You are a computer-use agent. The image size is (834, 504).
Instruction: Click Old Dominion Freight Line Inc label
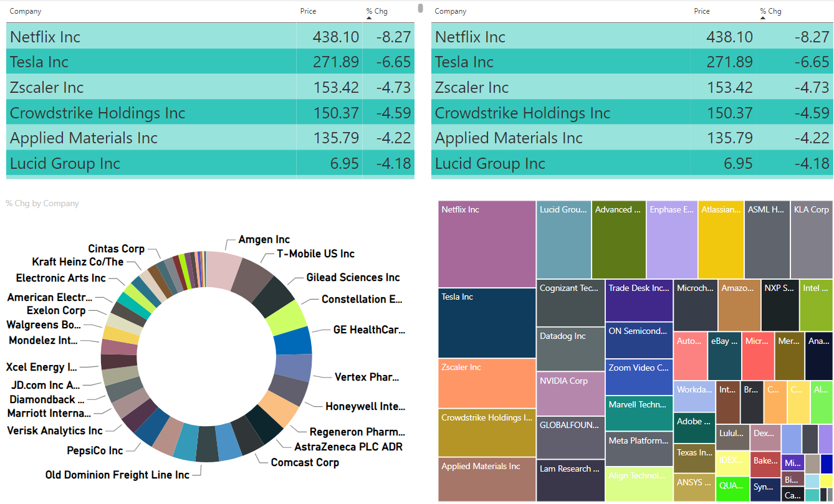pyautogui.click(x=117, y=475)
